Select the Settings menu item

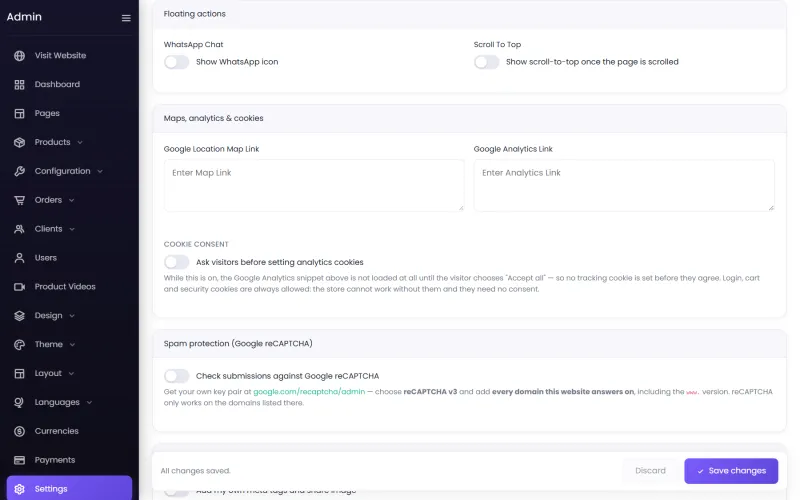click(x=69, y=489)
